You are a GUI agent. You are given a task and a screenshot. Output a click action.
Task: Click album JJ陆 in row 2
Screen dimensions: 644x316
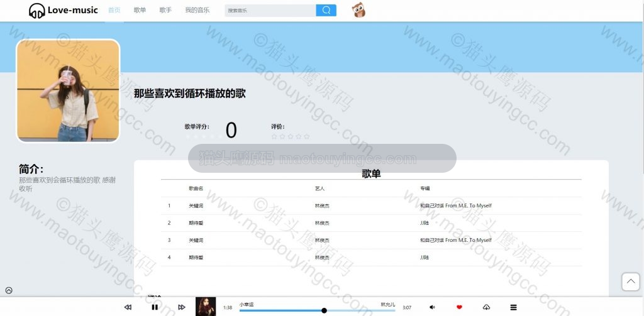coord(425,223)
